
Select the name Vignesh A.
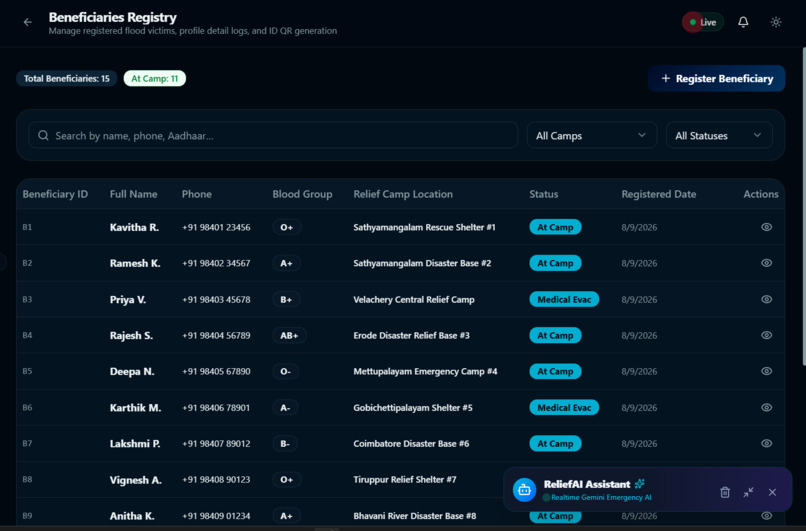pyautogui.click(x=136, y=480)
